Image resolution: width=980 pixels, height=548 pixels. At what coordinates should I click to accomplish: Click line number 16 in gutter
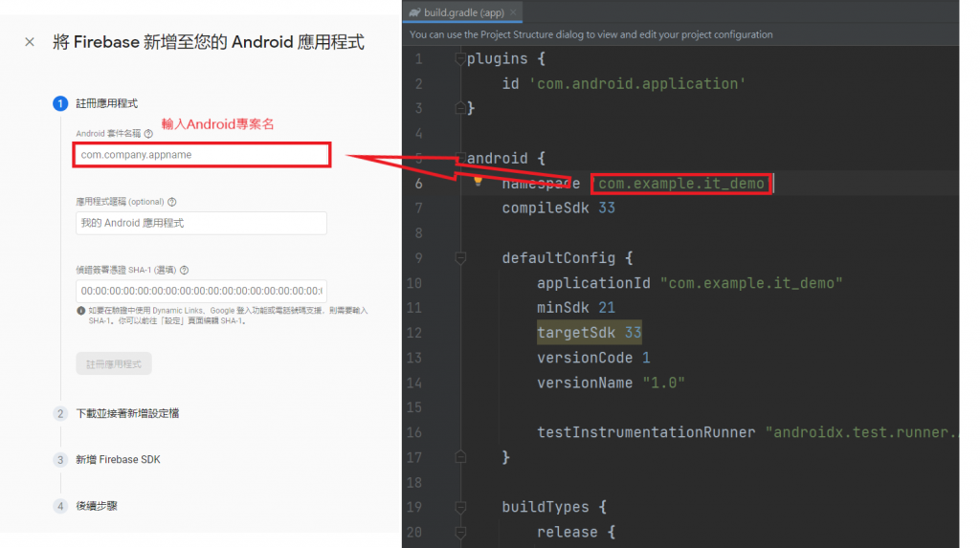pos(413,432)
